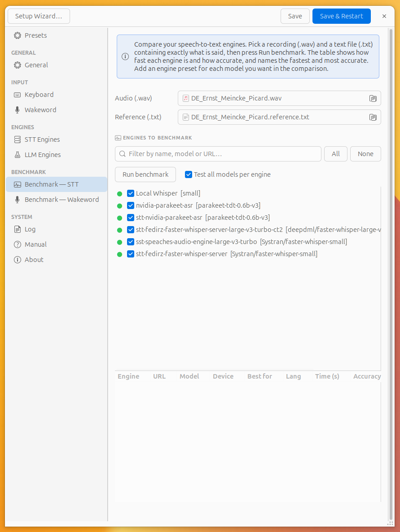This screenshot has width=400, height=532.
Task: Click the Presets gear icon in sidebar
Action: point(18,35)
